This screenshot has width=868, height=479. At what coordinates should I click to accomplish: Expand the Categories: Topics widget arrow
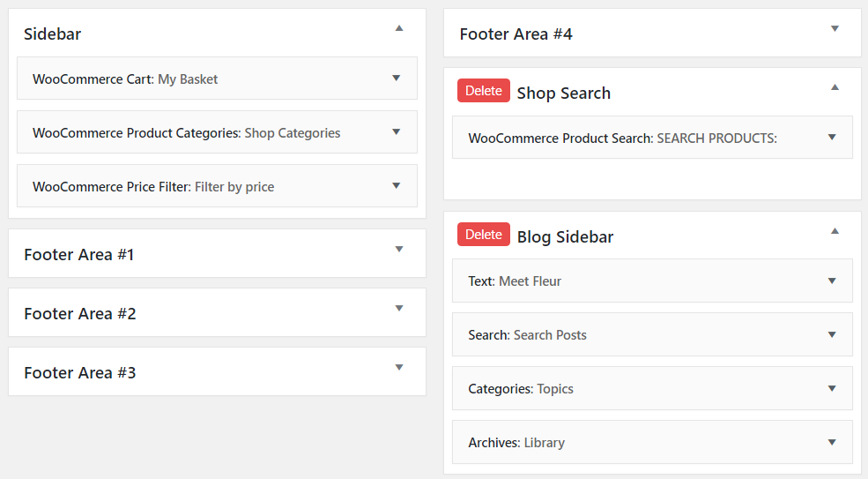(831, 389)
